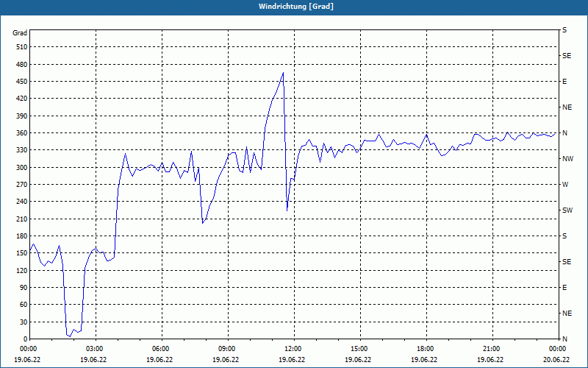
Task: Select the 180 y-axis value
Action: [22, 236]
